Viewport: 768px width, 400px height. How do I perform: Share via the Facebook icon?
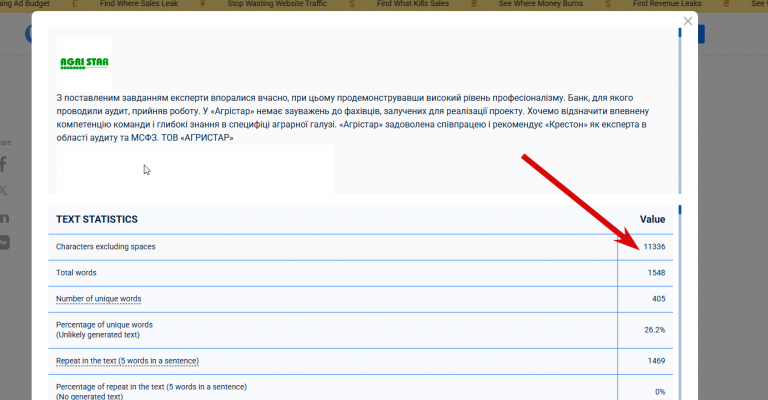click(3, 164)
